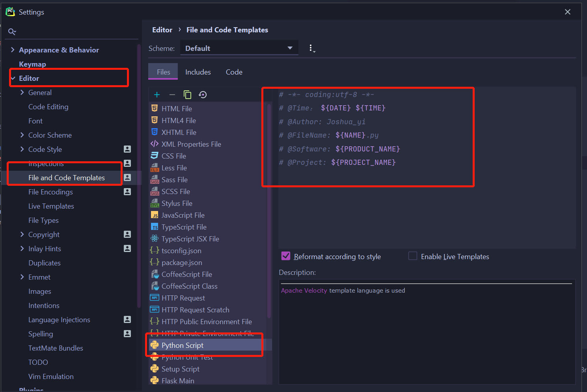Screen dimensions: 587x392
Task: Select HTTP Request Scratch template
Action: 196,310
